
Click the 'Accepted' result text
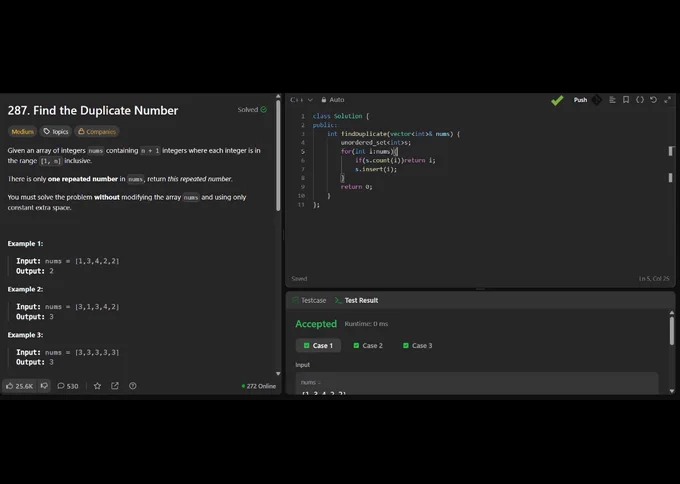coord(316,324)
